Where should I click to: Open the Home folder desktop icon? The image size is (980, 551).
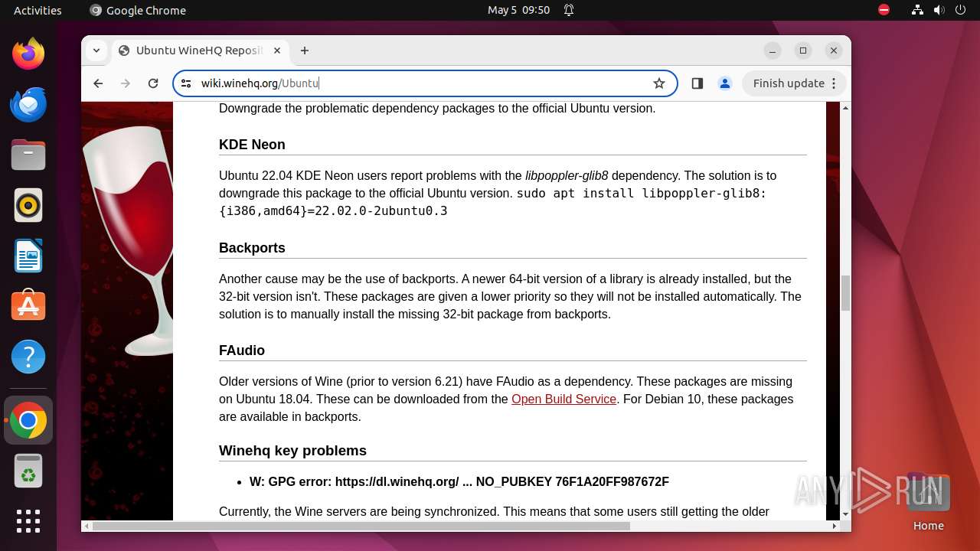(928, 503)
